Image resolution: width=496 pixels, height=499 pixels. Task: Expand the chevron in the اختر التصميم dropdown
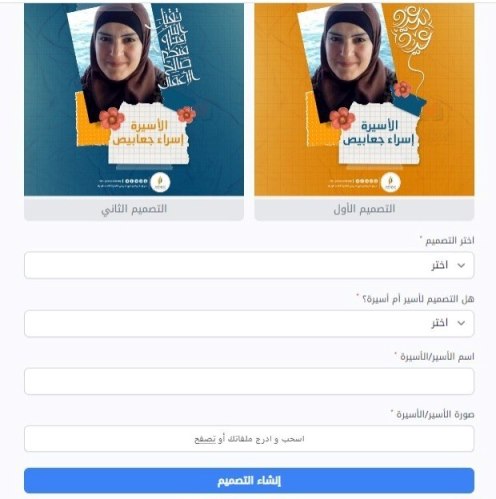click(461, 265)
